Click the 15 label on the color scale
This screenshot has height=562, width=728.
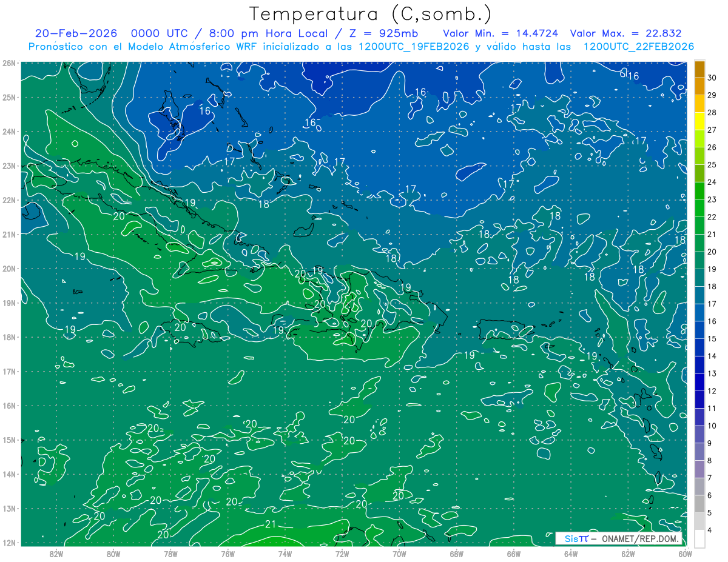click(x=712, y=338)
